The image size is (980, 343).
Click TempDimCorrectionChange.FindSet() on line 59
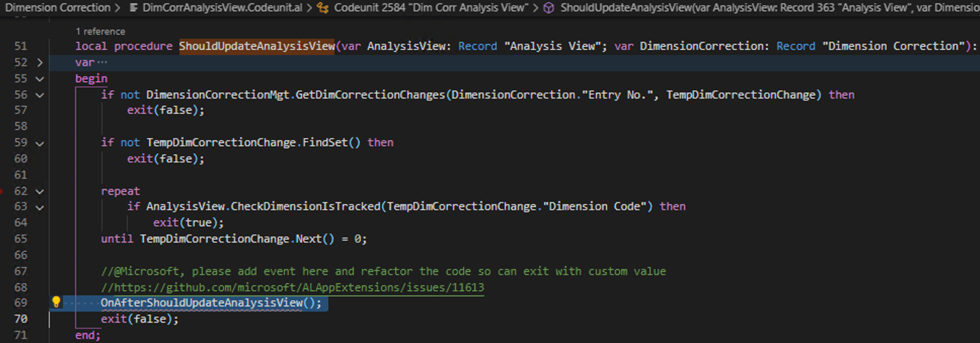coord(253,143)
